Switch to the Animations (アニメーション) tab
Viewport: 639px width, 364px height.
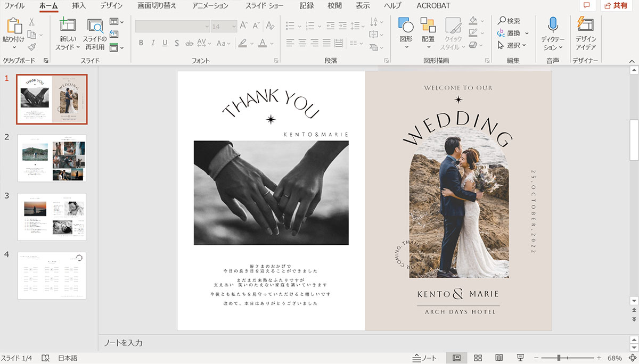pos(210,6)
